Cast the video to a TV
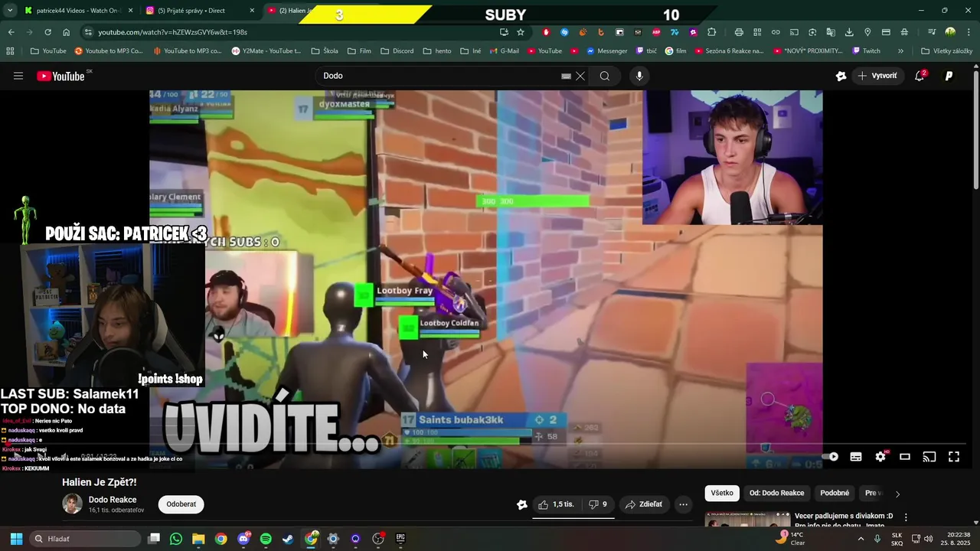 pyautogui.click(x=929, y=457)
